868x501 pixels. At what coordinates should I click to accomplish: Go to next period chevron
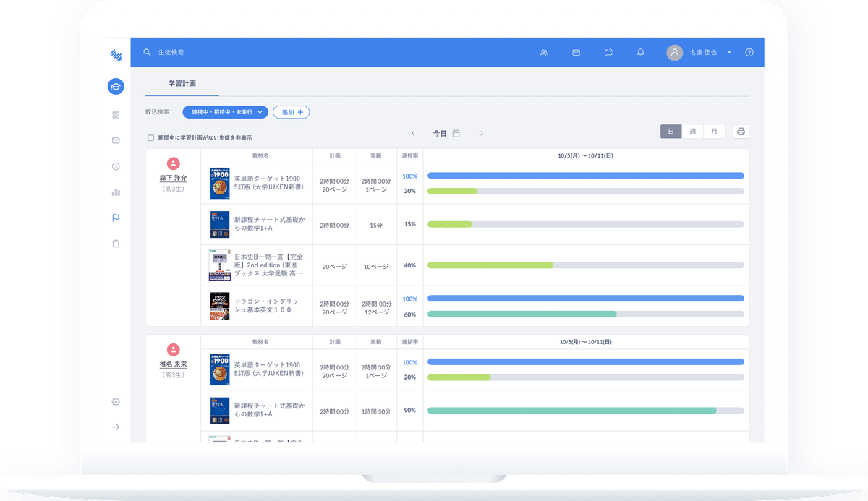coord(482,133)
